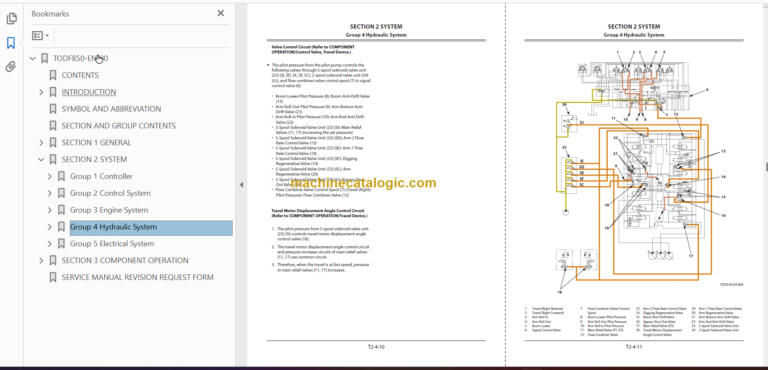Expand Group 2 Control System bookmark
Screen dimensions: 768x370
click(x=49, y=193)
